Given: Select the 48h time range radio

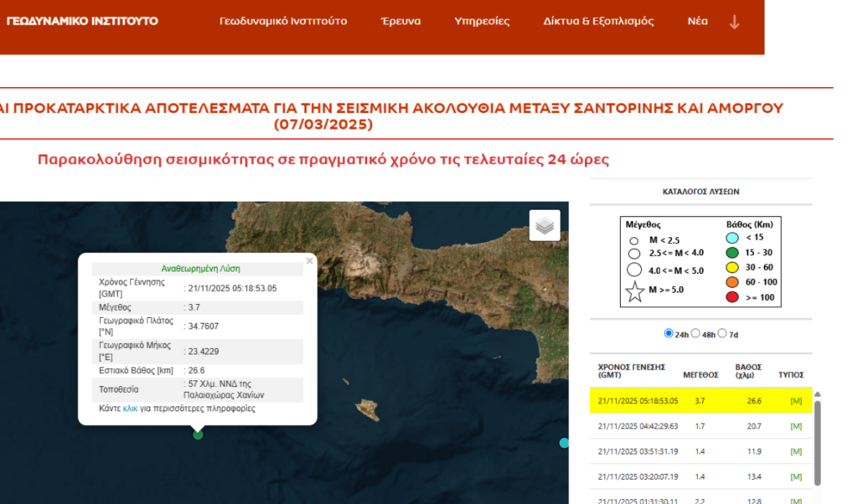Looking at the screenshot, I should (695, 333).
